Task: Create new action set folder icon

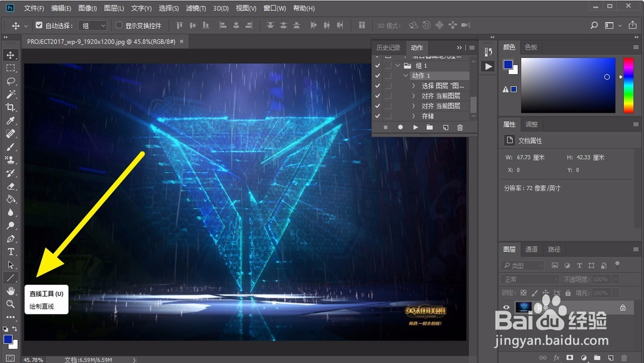Action: click(x=430, y=128)
